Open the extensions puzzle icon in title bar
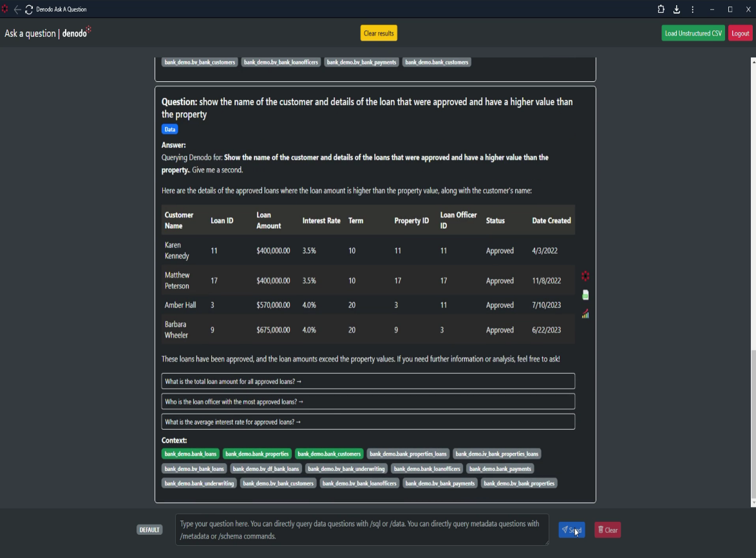 661,10
